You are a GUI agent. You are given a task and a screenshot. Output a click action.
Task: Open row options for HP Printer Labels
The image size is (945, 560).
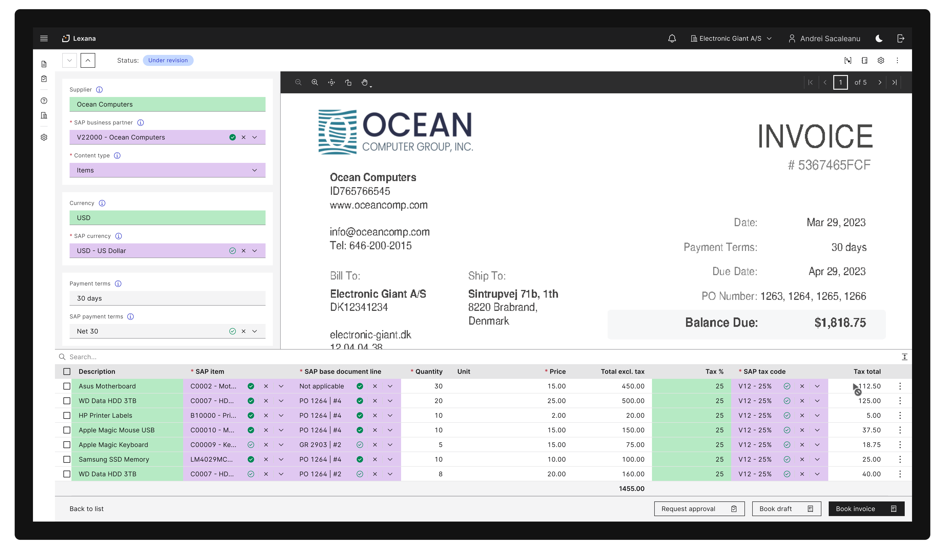tap(900, 415)
